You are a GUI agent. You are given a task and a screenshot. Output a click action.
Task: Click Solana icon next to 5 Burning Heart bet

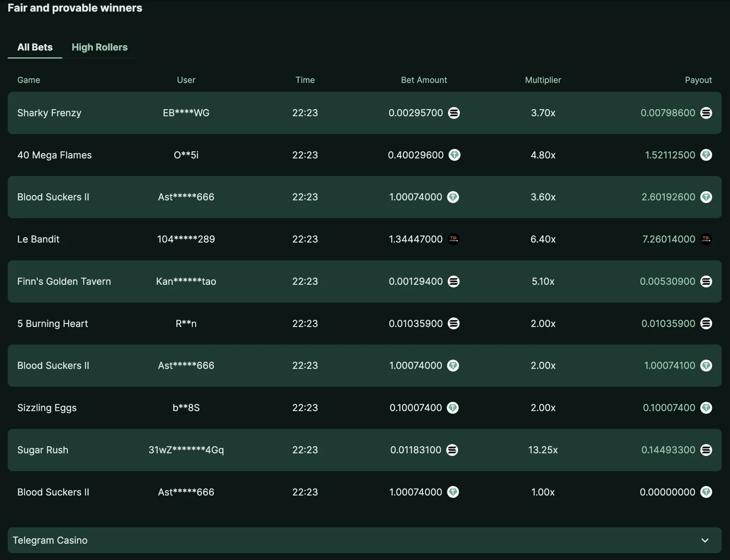(454, 323)
